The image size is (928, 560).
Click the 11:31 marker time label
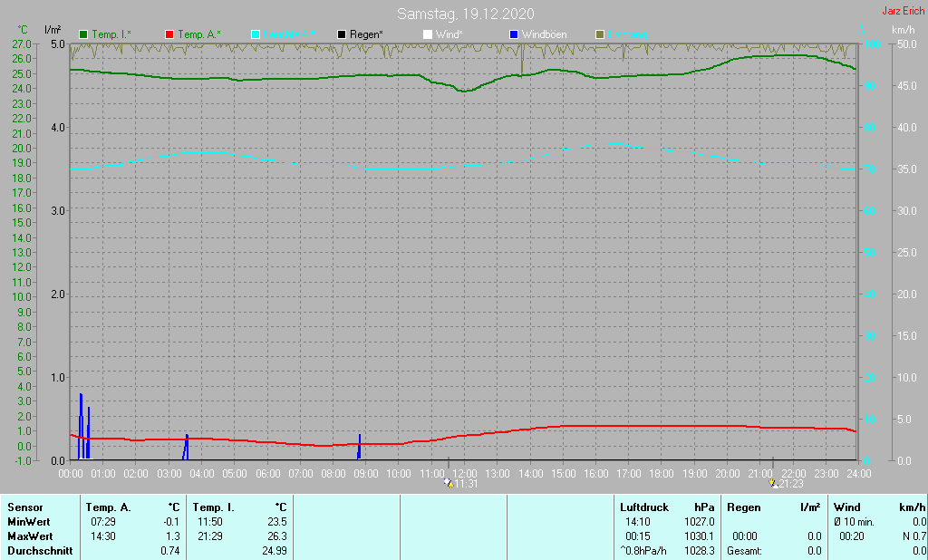[x=467, y=484]
